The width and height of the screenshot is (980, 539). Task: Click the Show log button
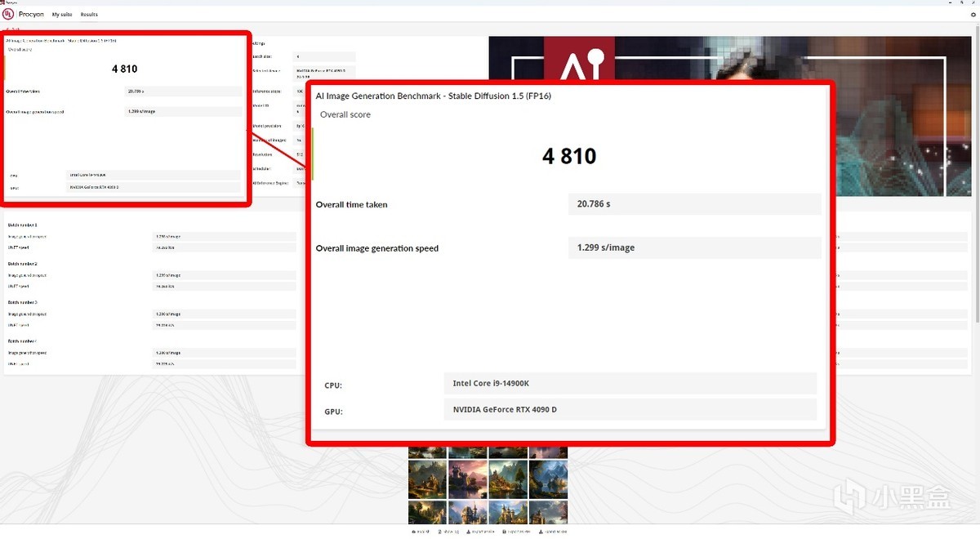tap(448, 532)
